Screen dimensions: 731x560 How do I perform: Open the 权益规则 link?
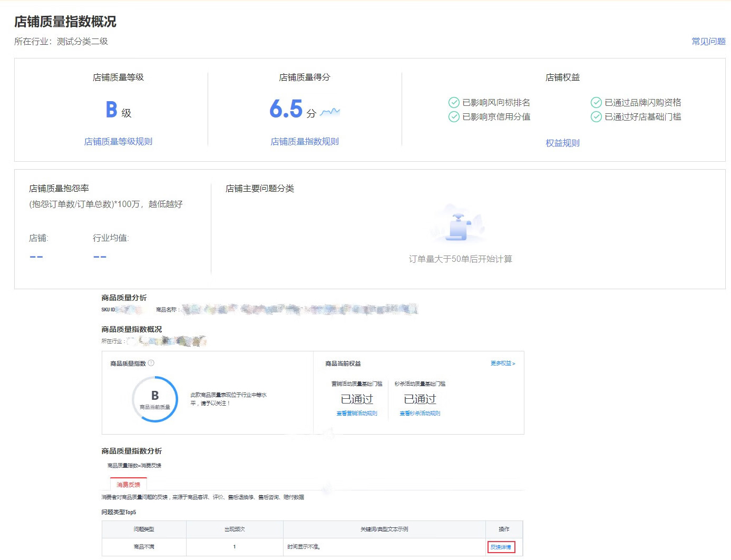(x=562, y=143)
